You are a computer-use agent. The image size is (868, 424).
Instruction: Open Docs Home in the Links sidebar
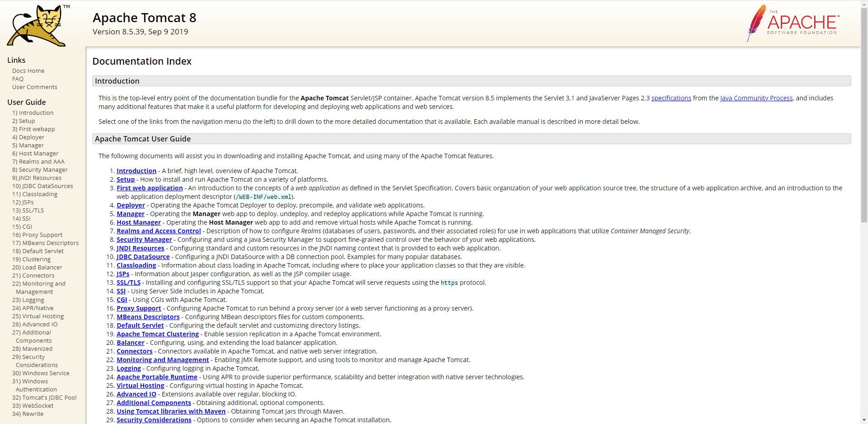point(28,71)
